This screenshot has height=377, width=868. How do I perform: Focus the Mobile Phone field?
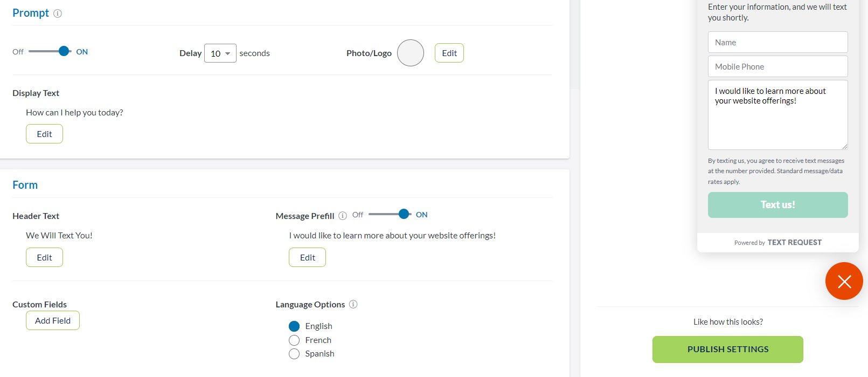click(777, 66)
